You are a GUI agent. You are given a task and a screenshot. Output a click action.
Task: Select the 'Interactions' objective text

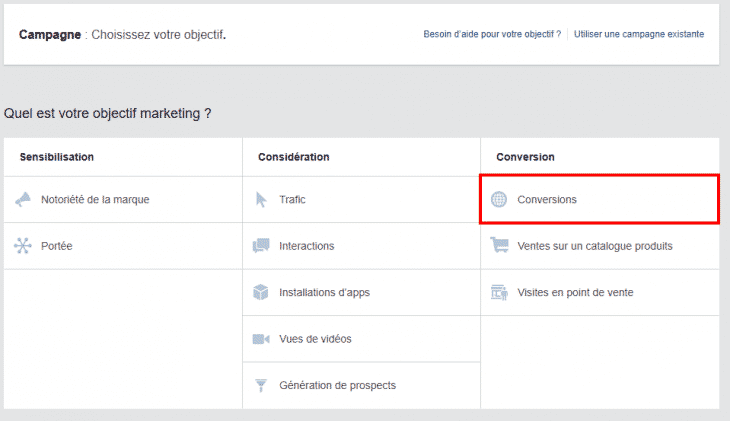(307, 246)
